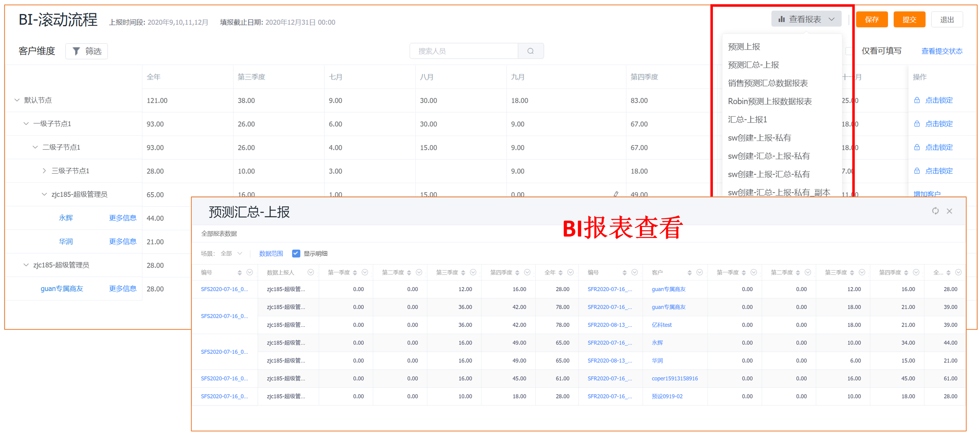Expand the 三级子节点1 tree node
This screenshot has width=980, height=437.
click(x=44, y=171)
